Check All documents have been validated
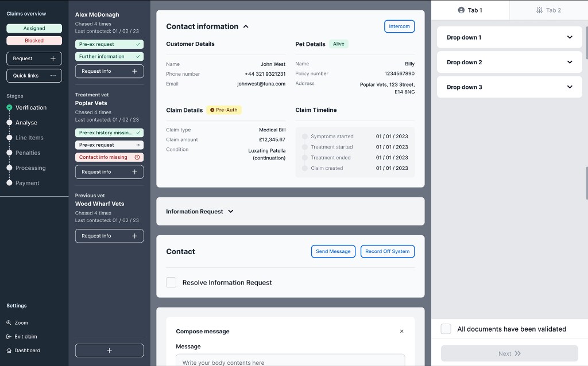 coord(446,329)
